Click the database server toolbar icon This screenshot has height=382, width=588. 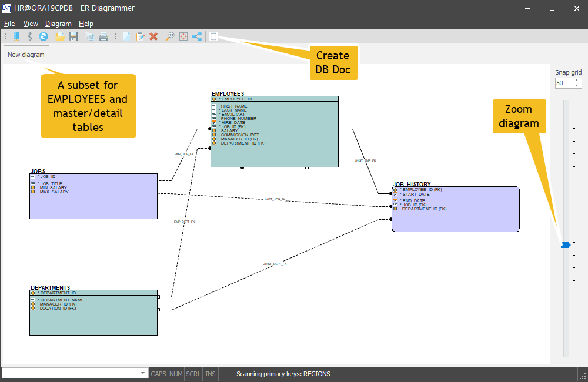coord(16,36)
